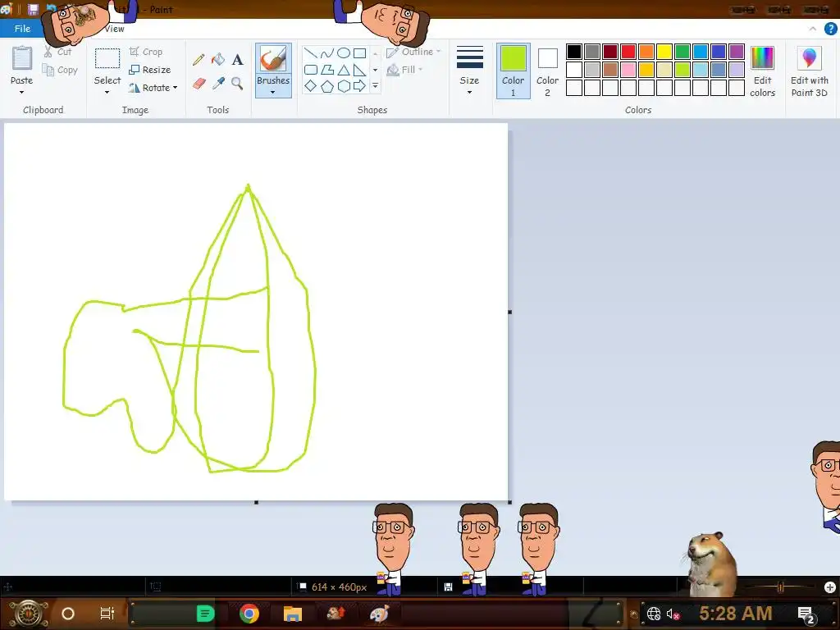
Task: Pick the purple color swatch
Action: [737, 52]
